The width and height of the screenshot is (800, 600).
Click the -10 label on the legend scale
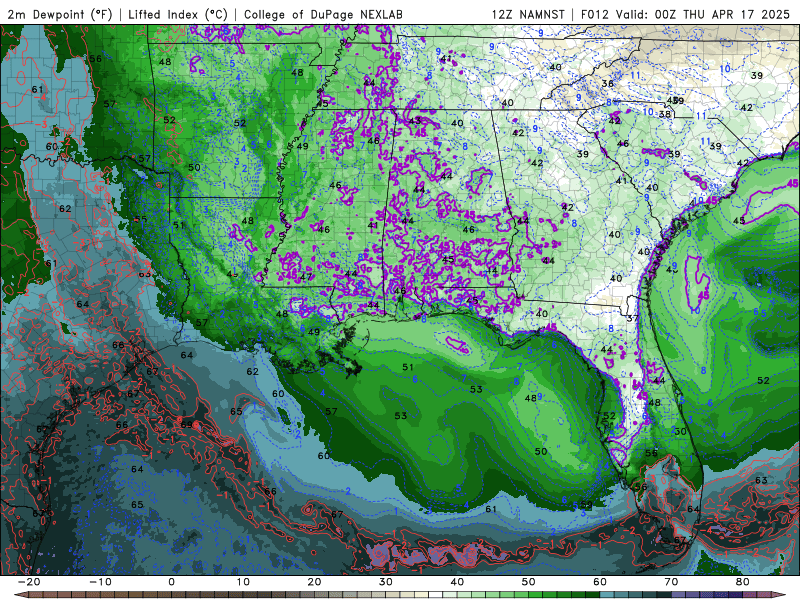(100, 582)
